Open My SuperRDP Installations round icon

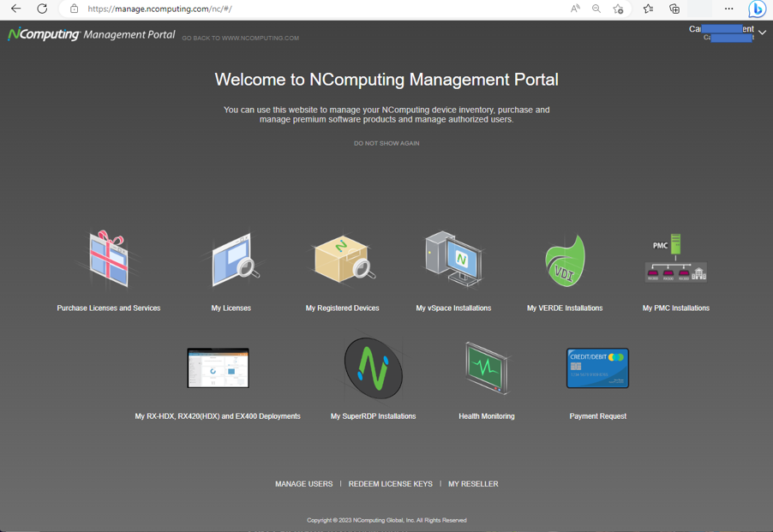tap(373, 368)
